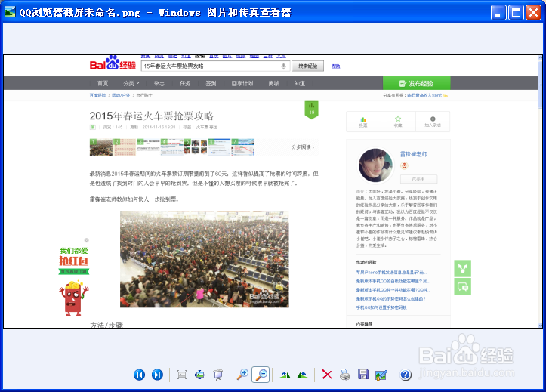The width and height of the screenshot is (546, 392).
Task: Copy the image to a location with floppy icon
Action: click(363, 375)
